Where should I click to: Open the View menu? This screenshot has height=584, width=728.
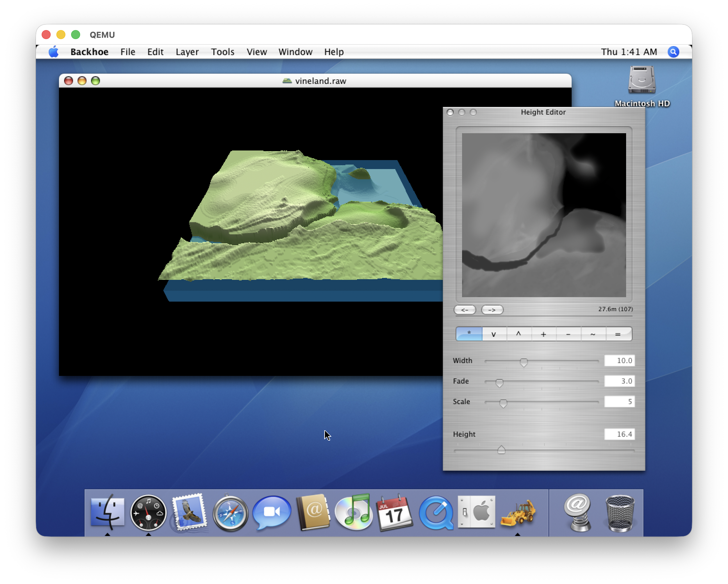256,52
